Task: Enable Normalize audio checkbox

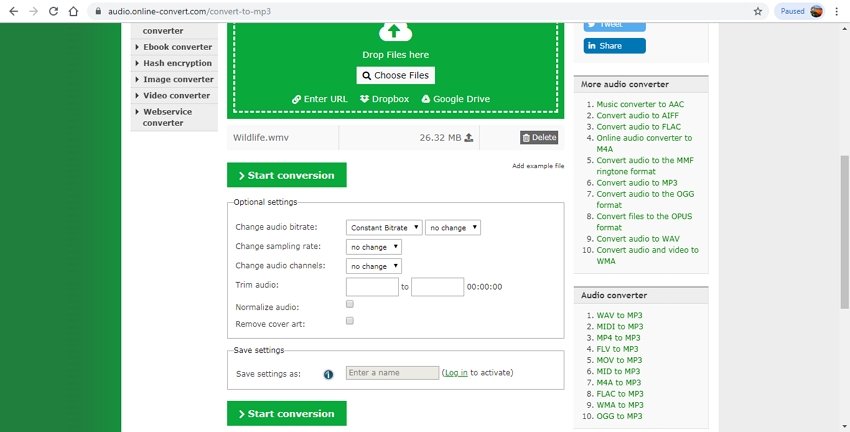Action: (350, 304)
